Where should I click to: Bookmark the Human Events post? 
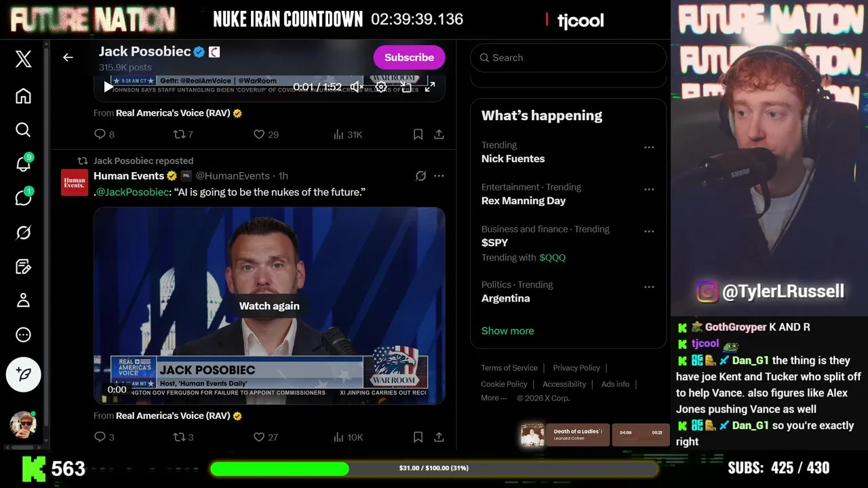[418, 437]
